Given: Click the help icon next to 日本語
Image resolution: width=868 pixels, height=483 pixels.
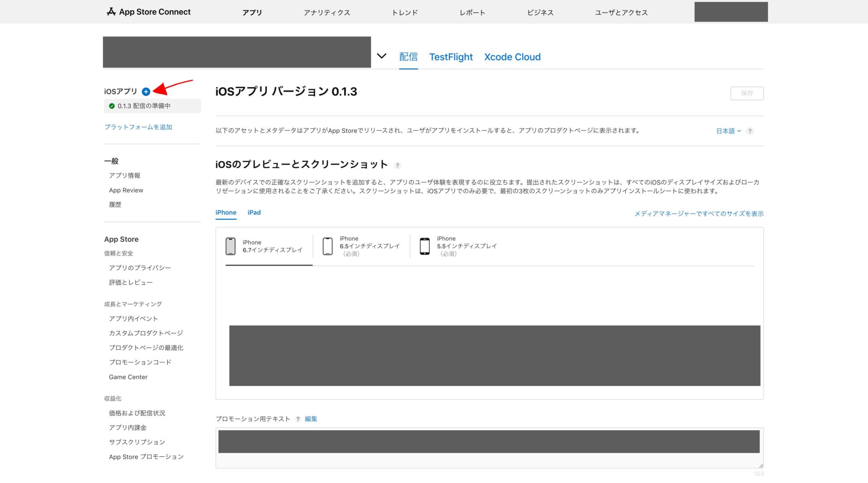Looking at the screenshot, I should click(x=750, y=131).
